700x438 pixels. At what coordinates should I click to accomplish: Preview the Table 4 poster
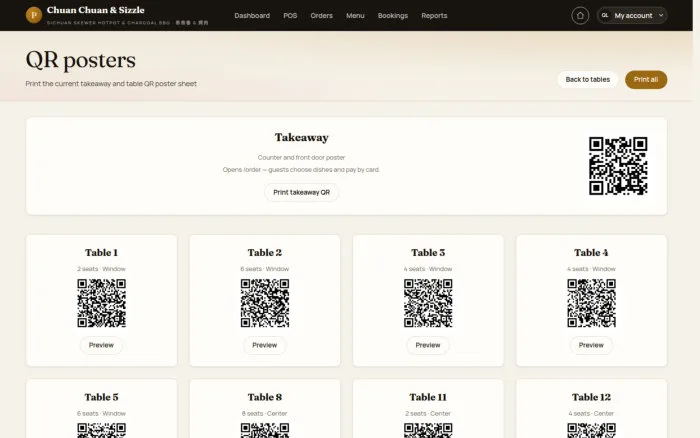pyautogui.click(x=592, y=345)
